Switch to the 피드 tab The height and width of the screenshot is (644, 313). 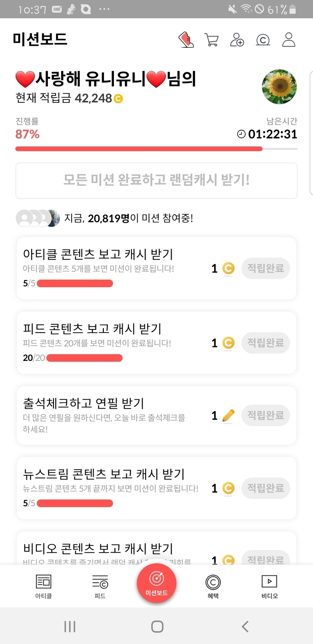[x=100, y=586]
